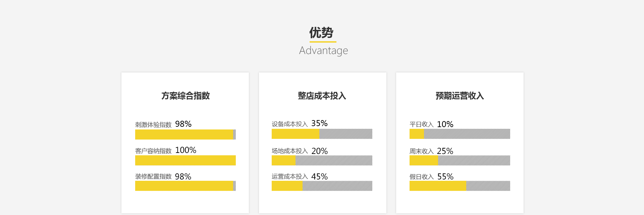Click the Advantage subtitle text
644x215 pixels.
pos(323,51)
